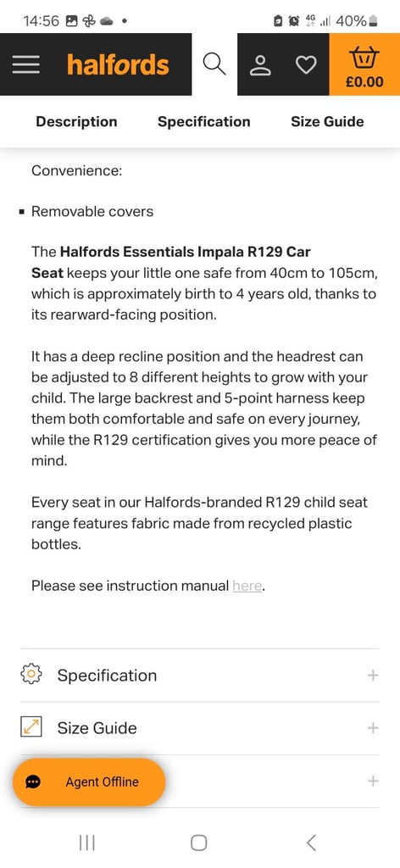
Task: Tap Android home navigation button
Action: (198, 843)
